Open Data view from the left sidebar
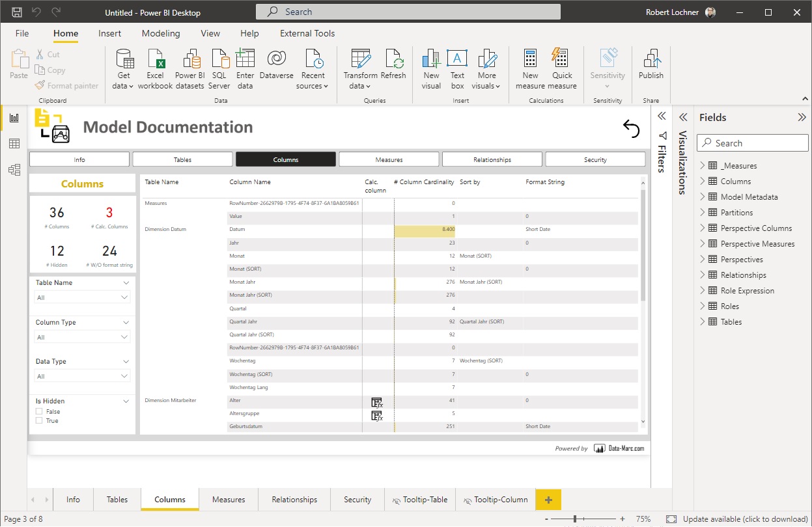The height and width of the screenshot is (527, 812). (x=13, y=143)
